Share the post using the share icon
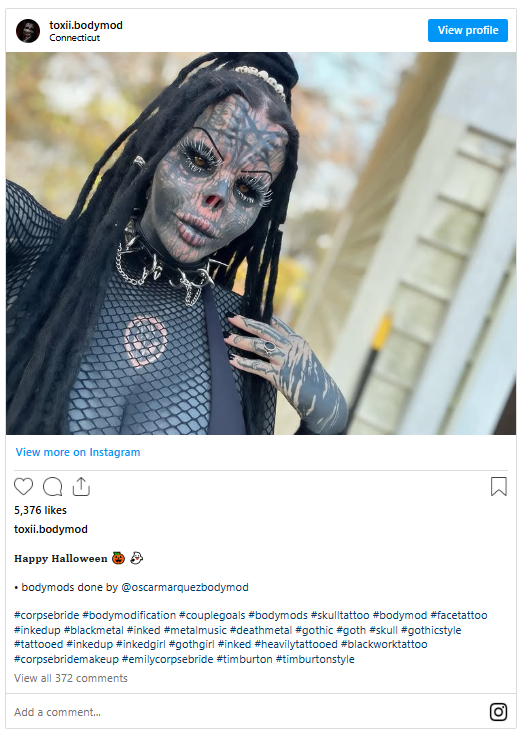This screenshot has width=524, height=737. (x=81, y=486)
